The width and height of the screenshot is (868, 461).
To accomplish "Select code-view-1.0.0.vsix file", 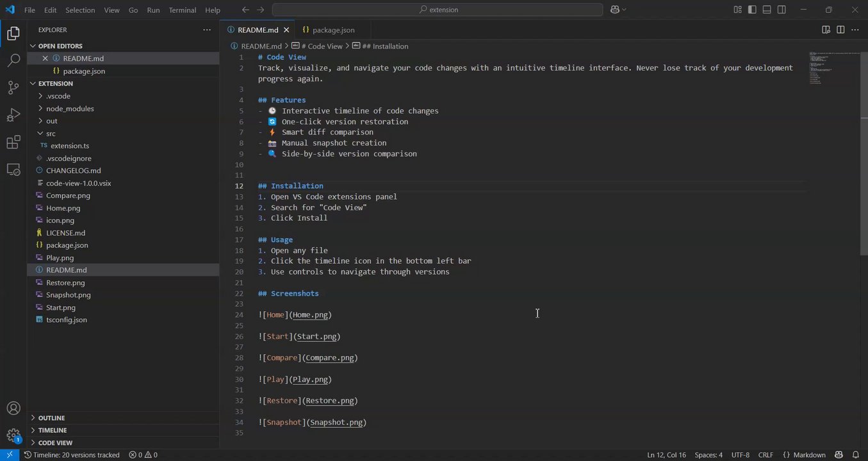I will coord(123,183).
